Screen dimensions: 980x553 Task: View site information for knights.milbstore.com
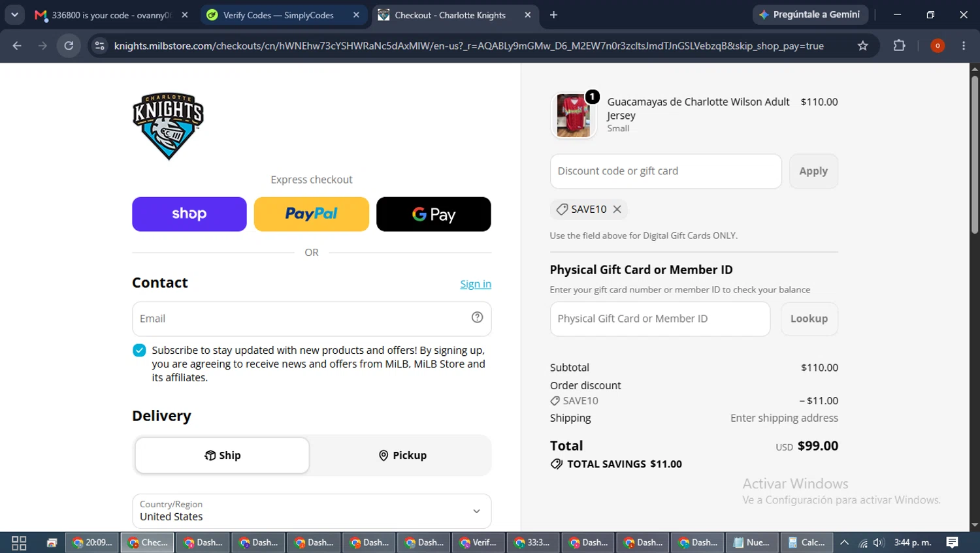coord(99,46)
